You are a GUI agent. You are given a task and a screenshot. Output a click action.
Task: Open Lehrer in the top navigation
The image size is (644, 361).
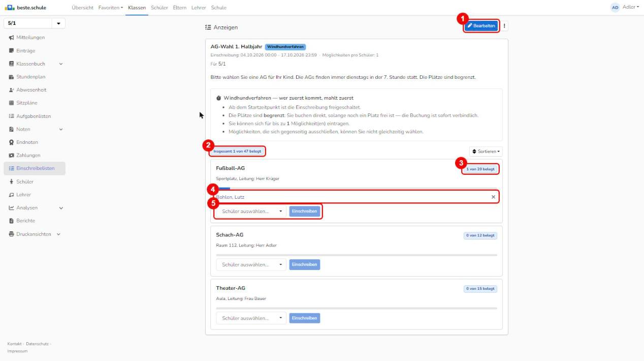[199, 8]
